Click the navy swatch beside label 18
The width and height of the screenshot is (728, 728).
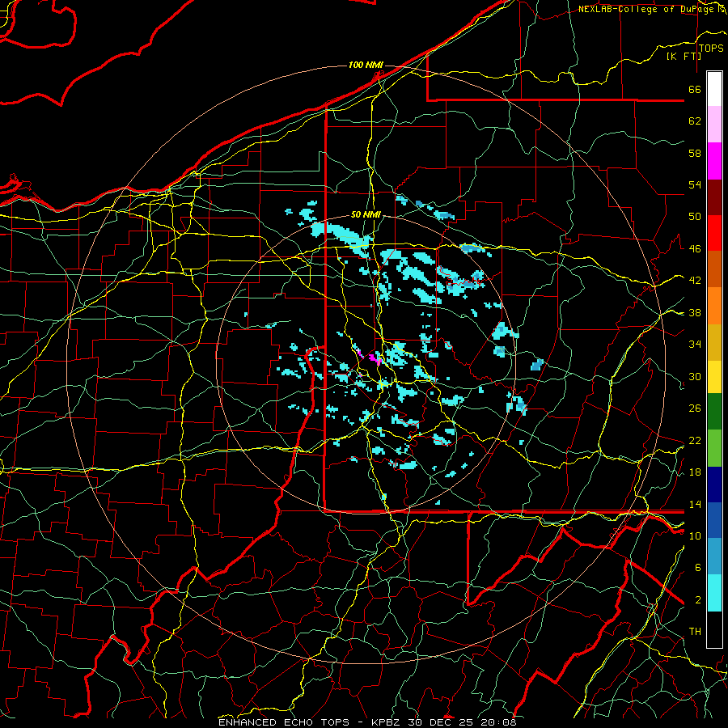pos(714,485)
